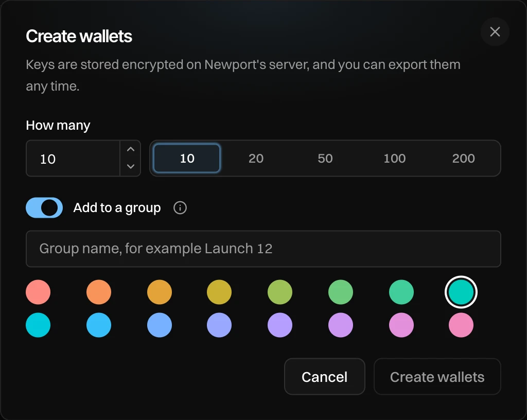The width and height of the screenshot is (527, 420).
Task: Pick the cornflower blue color swatch
Action: point(160,325)
